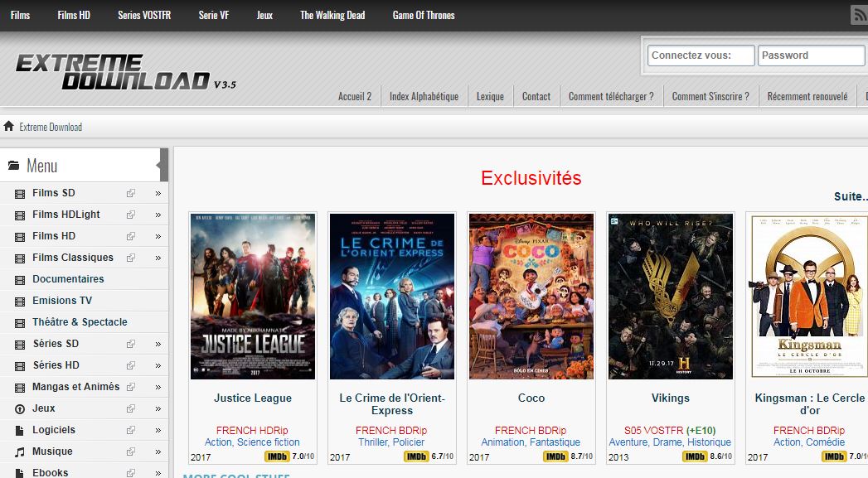Open the Récemment renouvelé link
Screen dimensions: 868x478
pyautogui.click(x=807, y=96)
